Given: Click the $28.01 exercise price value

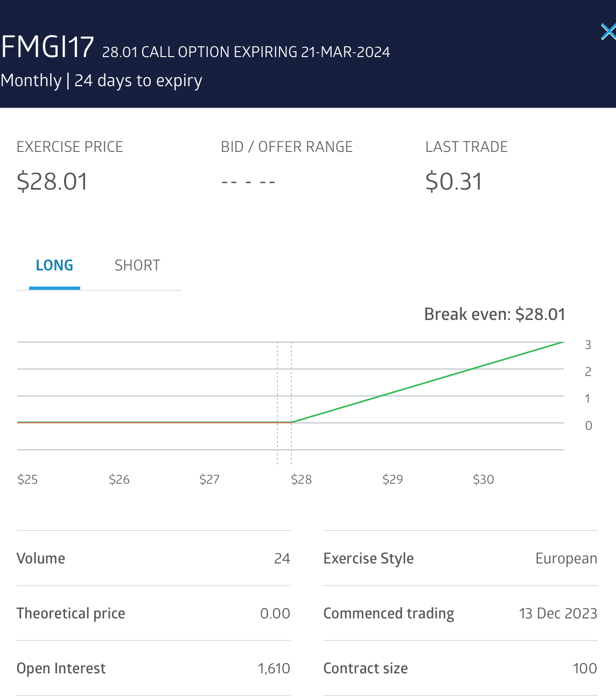Looking at the screenshot, I should [52, 182].
